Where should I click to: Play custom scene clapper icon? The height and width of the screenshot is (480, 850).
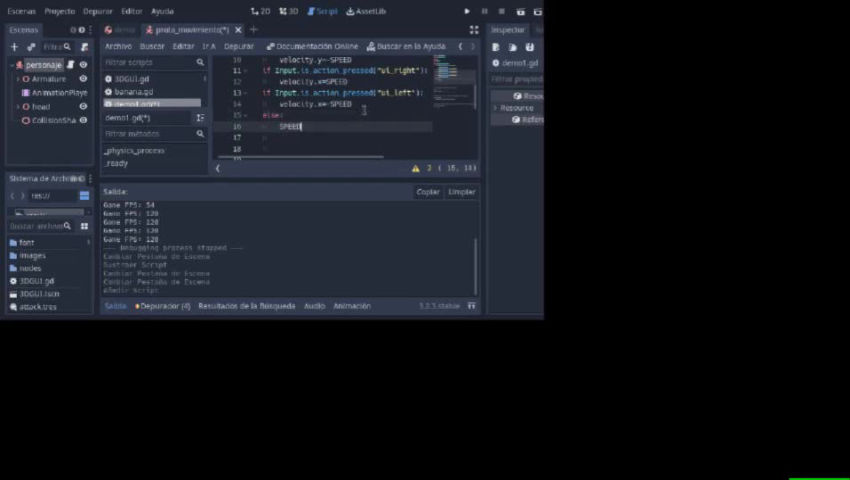pyautogui.click(x=538, y=11)
